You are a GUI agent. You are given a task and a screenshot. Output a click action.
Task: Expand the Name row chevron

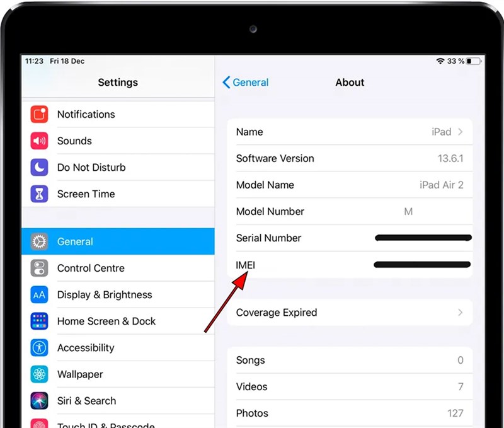tap(461, 132)
